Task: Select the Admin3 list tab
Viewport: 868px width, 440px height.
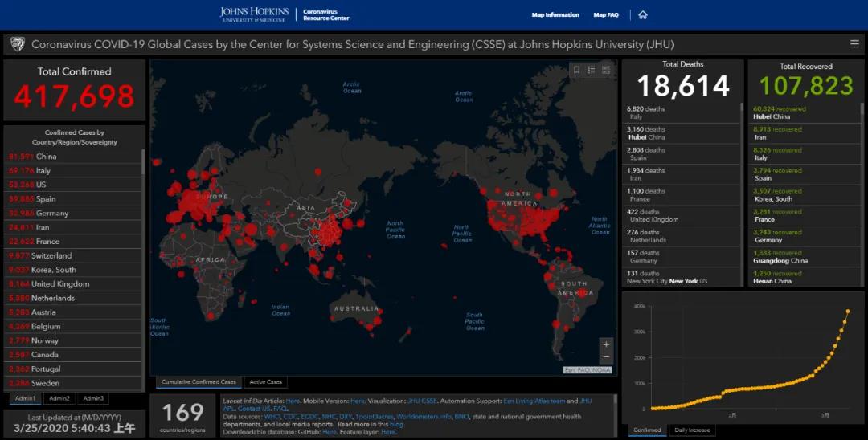Action: click(x=92, y=398)
